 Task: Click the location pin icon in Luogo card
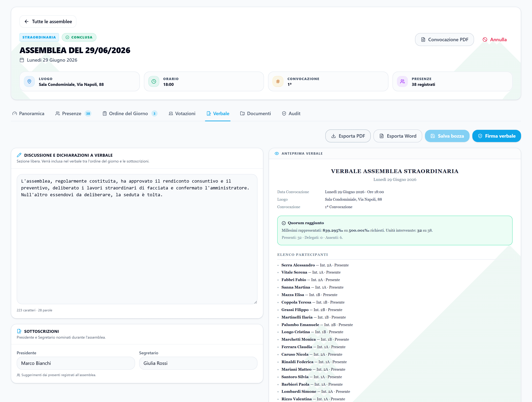tap(29, 81)
